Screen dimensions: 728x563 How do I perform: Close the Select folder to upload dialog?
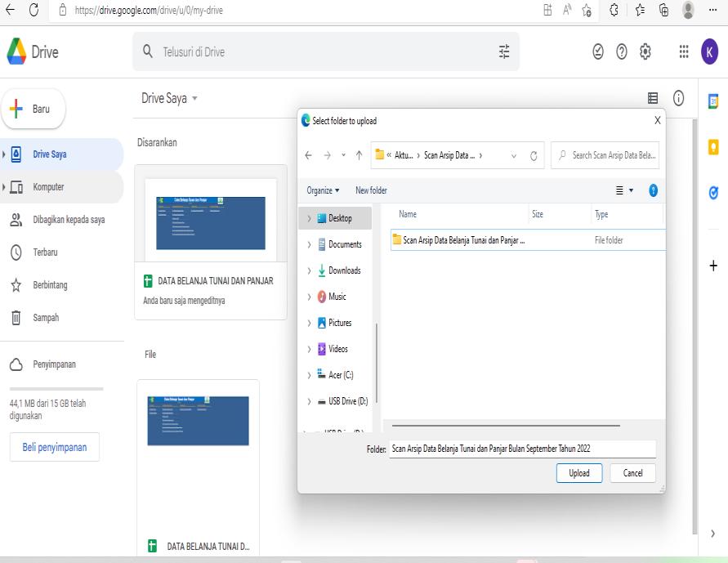click(x=658, y=120)
